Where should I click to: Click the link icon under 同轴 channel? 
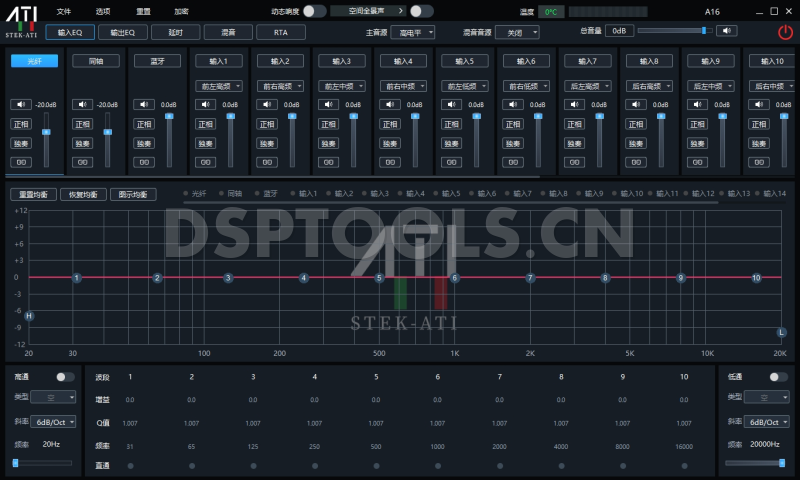click(x=82, y=162)
